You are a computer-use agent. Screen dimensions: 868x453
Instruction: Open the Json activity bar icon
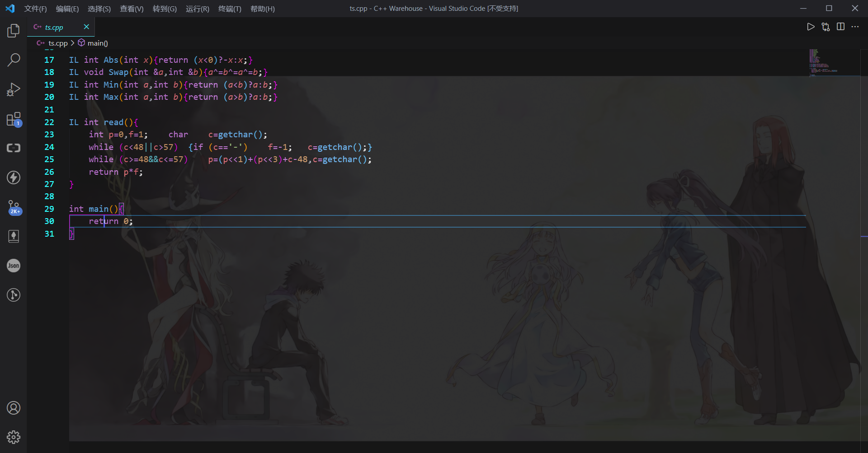click(x=14, y=266)
